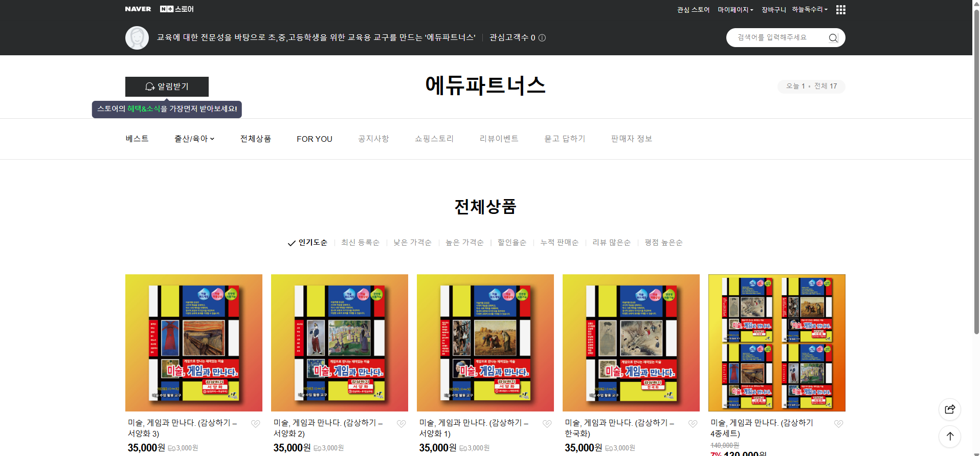Open the 쇼핑스토리 tab
Viewport: 980px width, 456px height.
[x=434, y=139]
